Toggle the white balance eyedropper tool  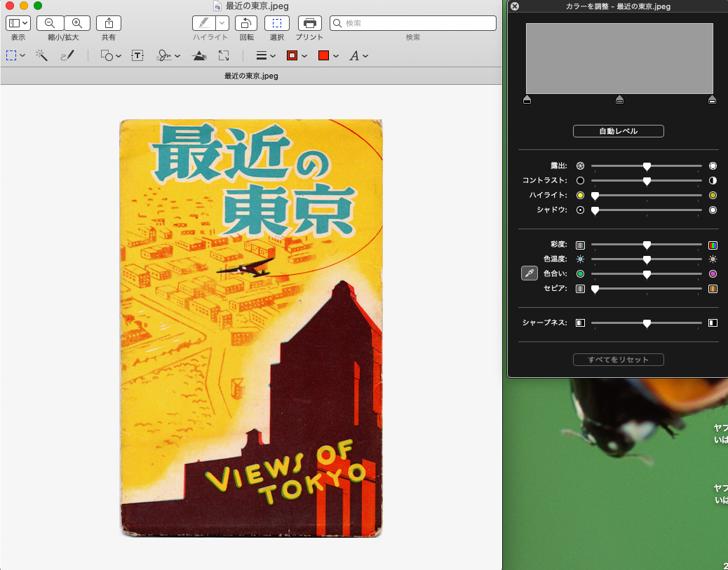530,273
